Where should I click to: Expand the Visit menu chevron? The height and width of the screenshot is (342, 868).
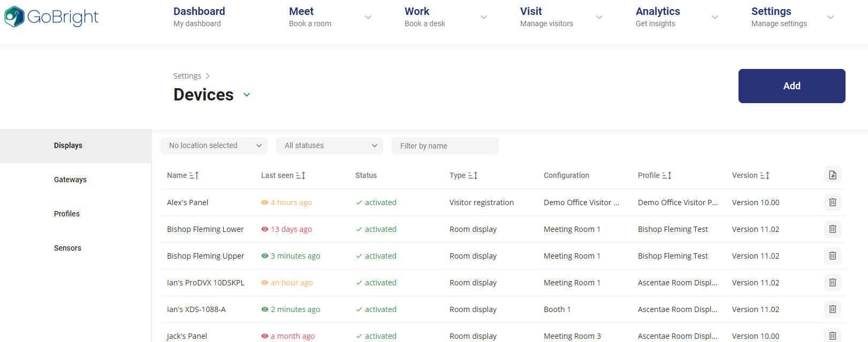pyautogui.click(x=599, y=17)
